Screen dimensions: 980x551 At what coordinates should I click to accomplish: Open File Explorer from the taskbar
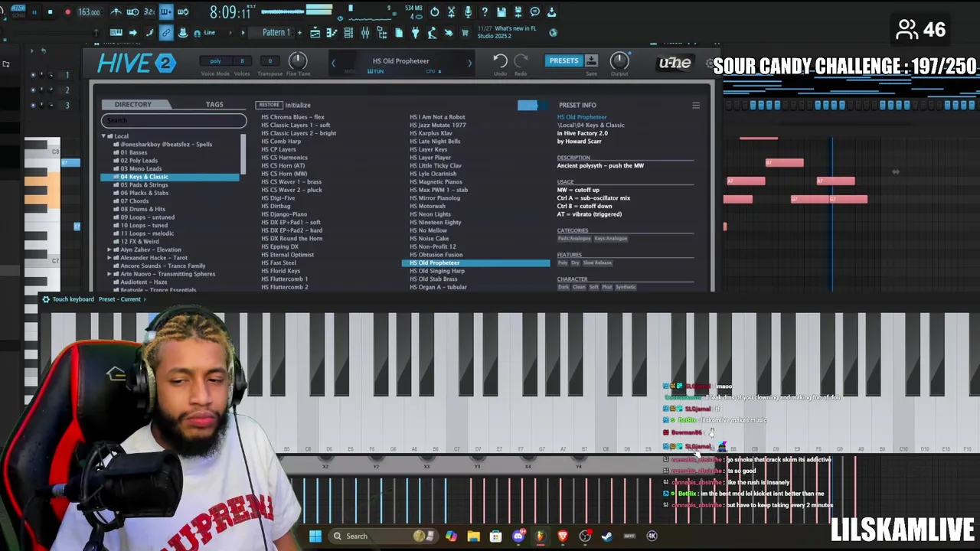pos(473,536)
